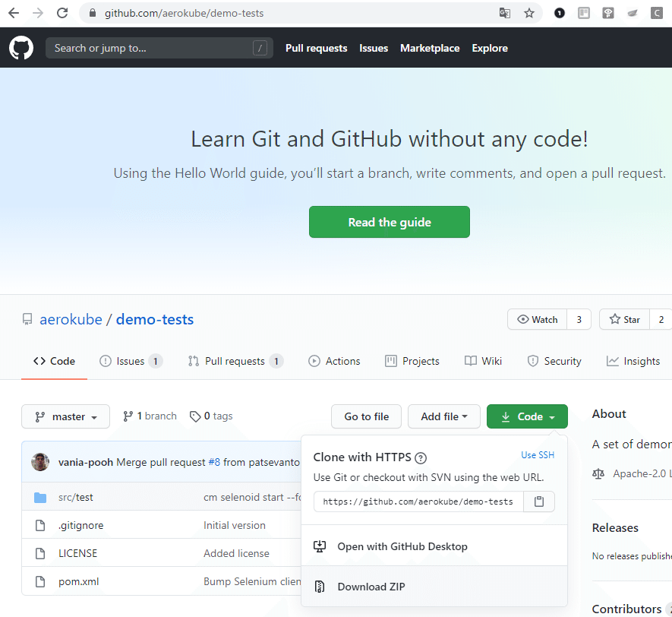Click the LICENSE file icon

[x=40, y=553]
